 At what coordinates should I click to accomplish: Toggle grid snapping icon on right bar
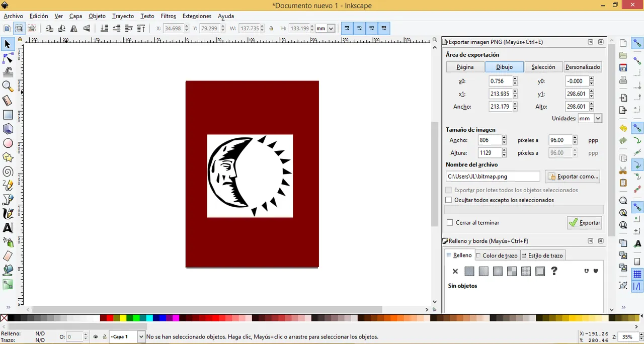tap(637, 275)
